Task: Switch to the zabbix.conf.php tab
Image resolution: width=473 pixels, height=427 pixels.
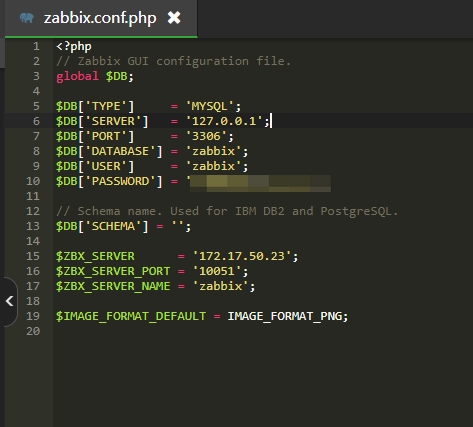Action: click(100, 18)
